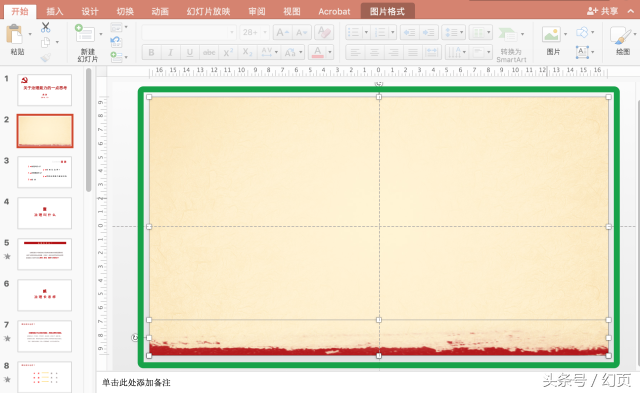Screen dimensions: 640x393
Task: Switch to the 视图 tab
Action: 292,11
